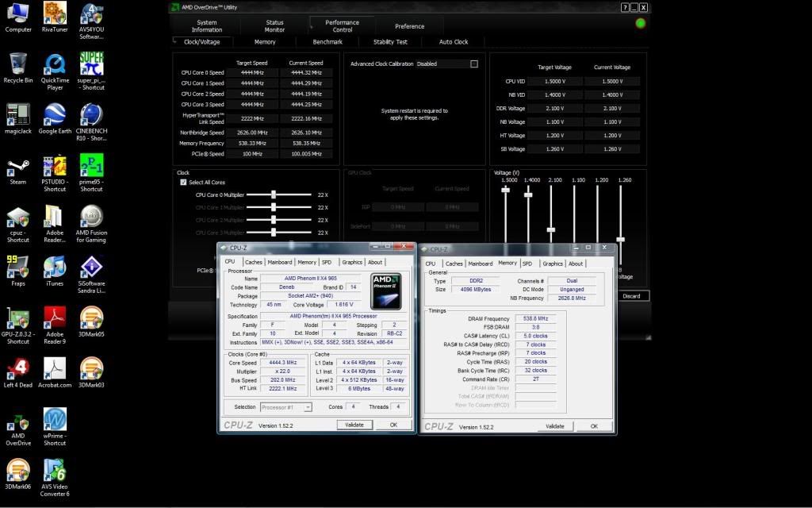The image size is (812, 508).
Task: Open the Graphics tab in the CPU-Z memory timings window
Action: point(553,264)
